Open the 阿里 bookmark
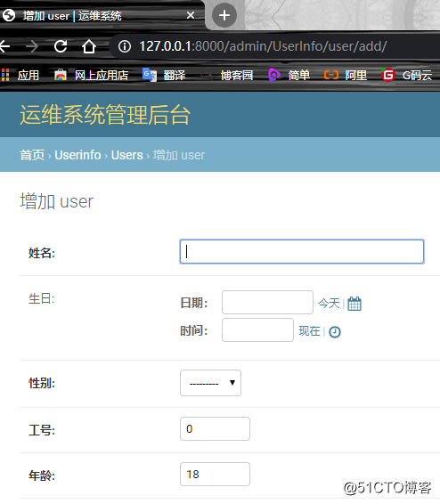Viewport: 440px width, 504px height. click(346, 75)
